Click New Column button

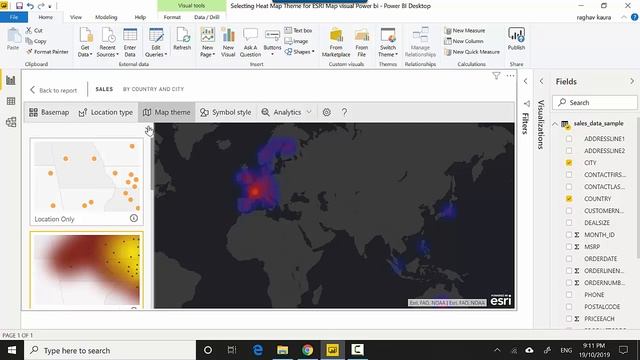pos(464,41)
